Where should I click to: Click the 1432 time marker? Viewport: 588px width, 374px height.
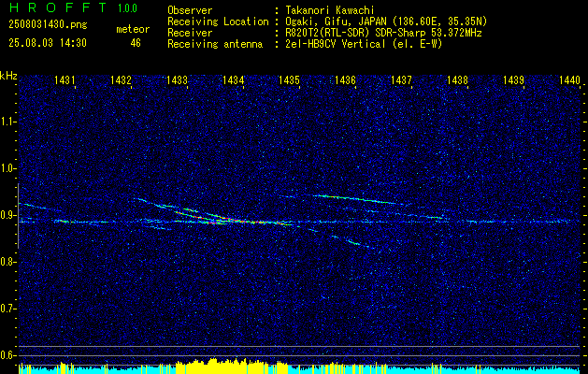tap(121, 79)
